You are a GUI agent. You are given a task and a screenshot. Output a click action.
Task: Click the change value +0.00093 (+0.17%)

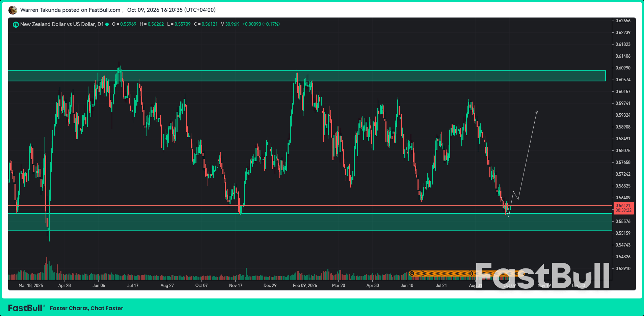coord(261,24)
